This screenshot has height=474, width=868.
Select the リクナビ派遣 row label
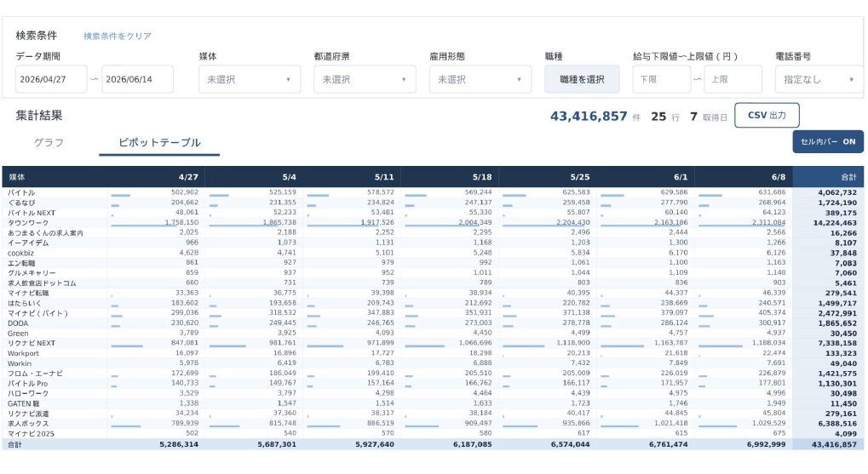point(28,414)
